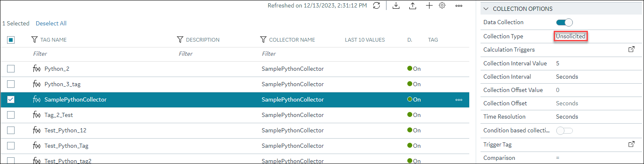
Task: Open the Collection Type Unsolicited dropdown
Action: tap(571, 36)
